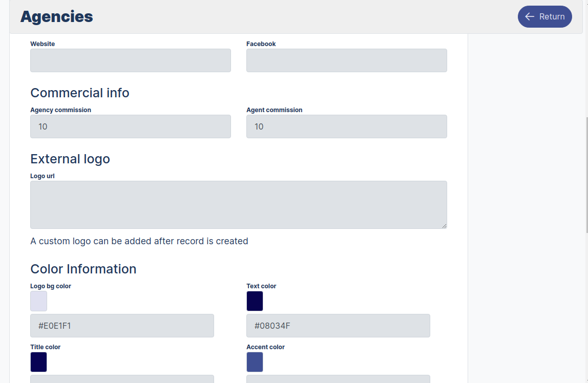
Task: Click the Return button
Action: pos(544,16)
